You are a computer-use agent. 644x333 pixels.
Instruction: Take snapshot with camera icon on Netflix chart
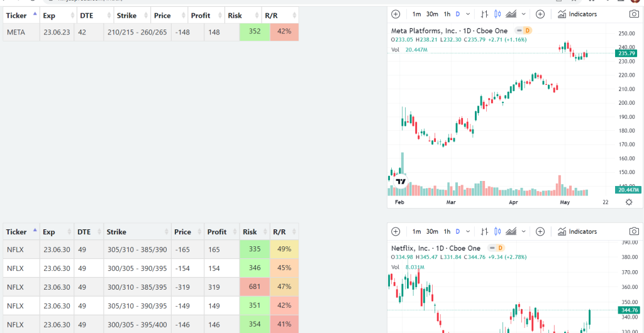click(634, 232)
